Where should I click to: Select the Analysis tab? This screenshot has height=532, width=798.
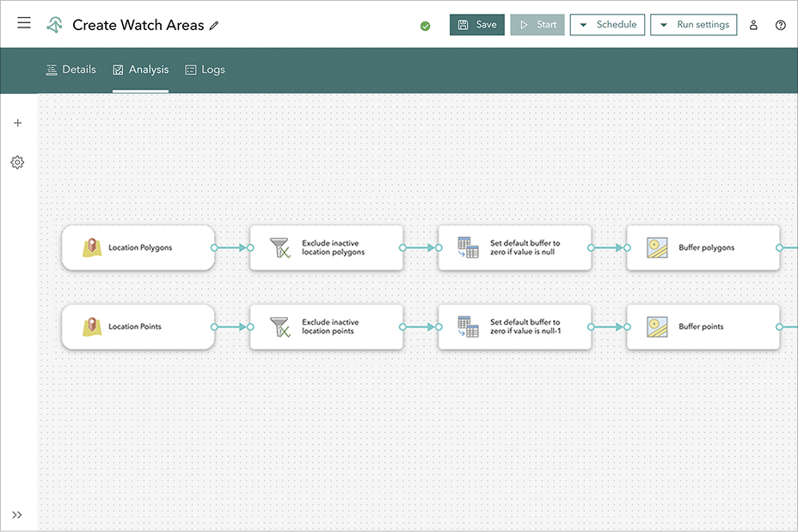click(140, 70)
